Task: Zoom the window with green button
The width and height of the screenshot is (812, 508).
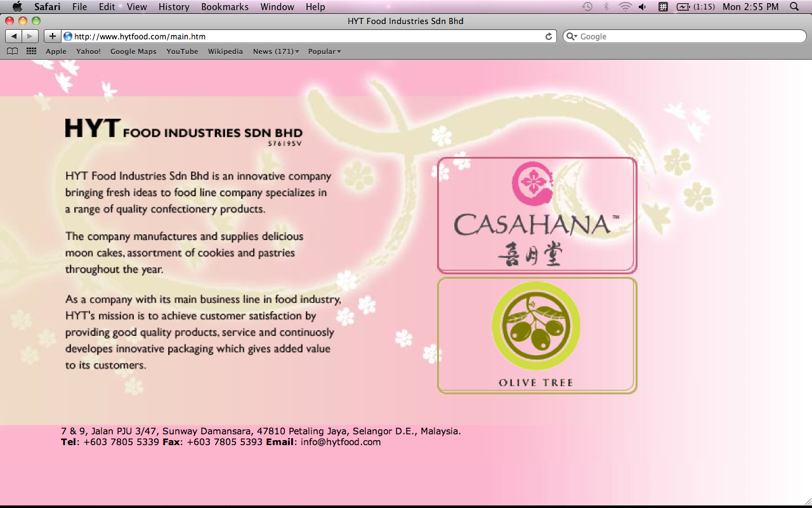Action: 36,21
